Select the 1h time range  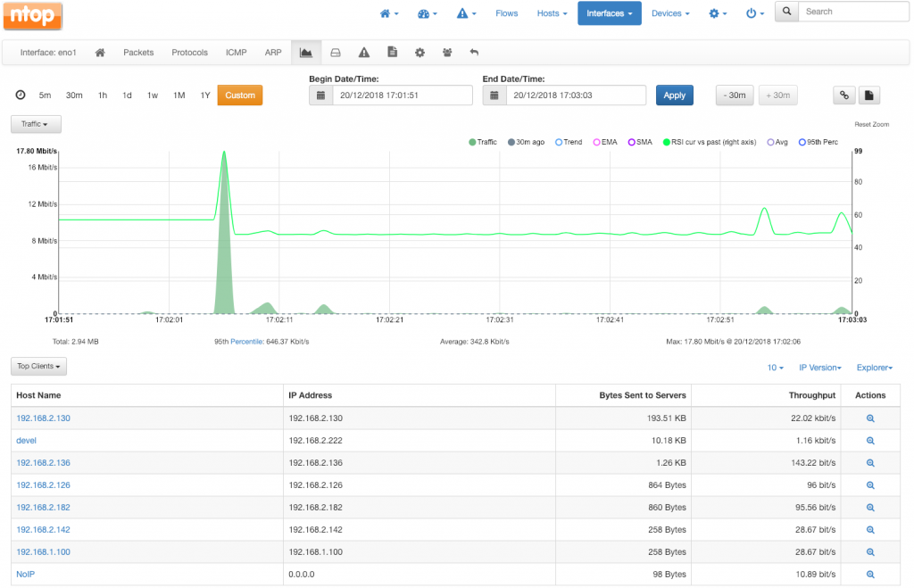pos(103,95)
